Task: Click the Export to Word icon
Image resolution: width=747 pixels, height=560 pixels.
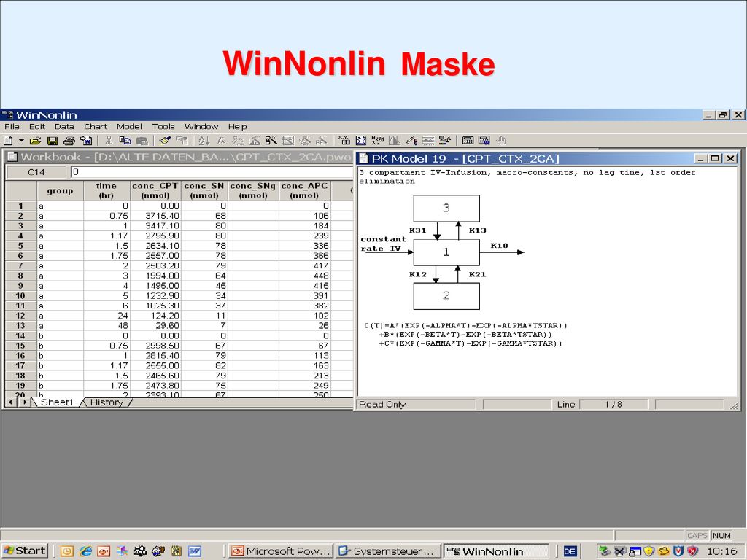Action: pos(86,141)
